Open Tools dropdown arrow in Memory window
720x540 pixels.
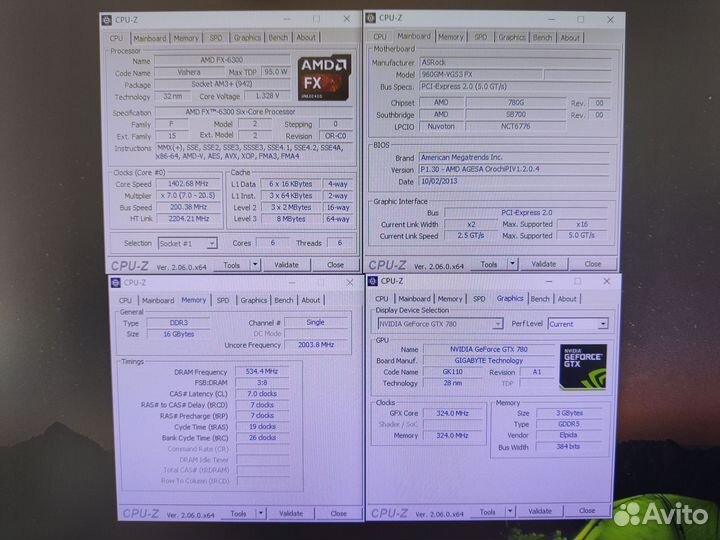tap(261, 513)
